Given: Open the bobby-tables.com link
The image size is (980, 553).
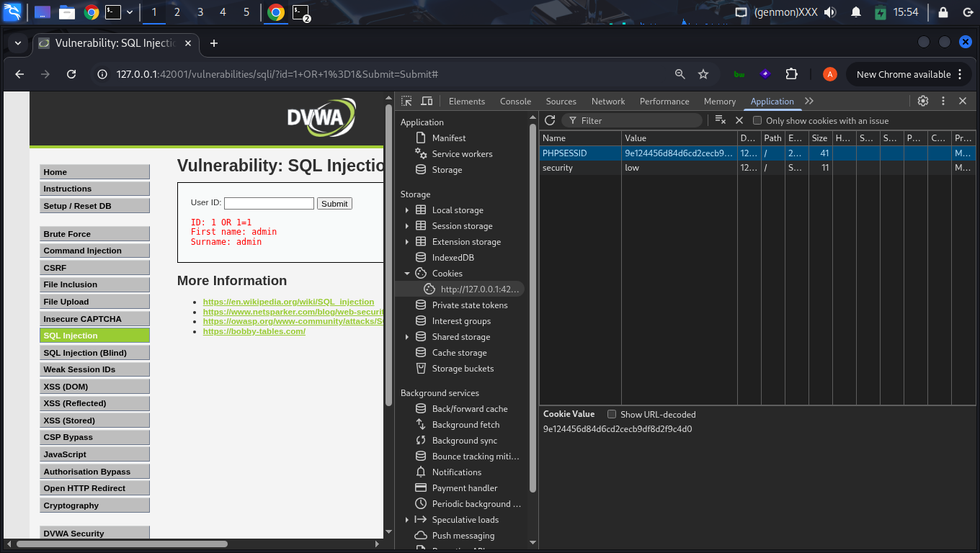Looking at the screenshot, I should [254, 331].
